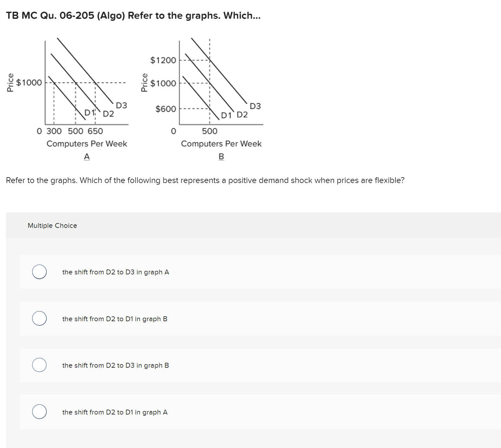This screenshot has width=501, height=448.
Task: Click the D3 curve label in graph A
Action: (121, 105)
